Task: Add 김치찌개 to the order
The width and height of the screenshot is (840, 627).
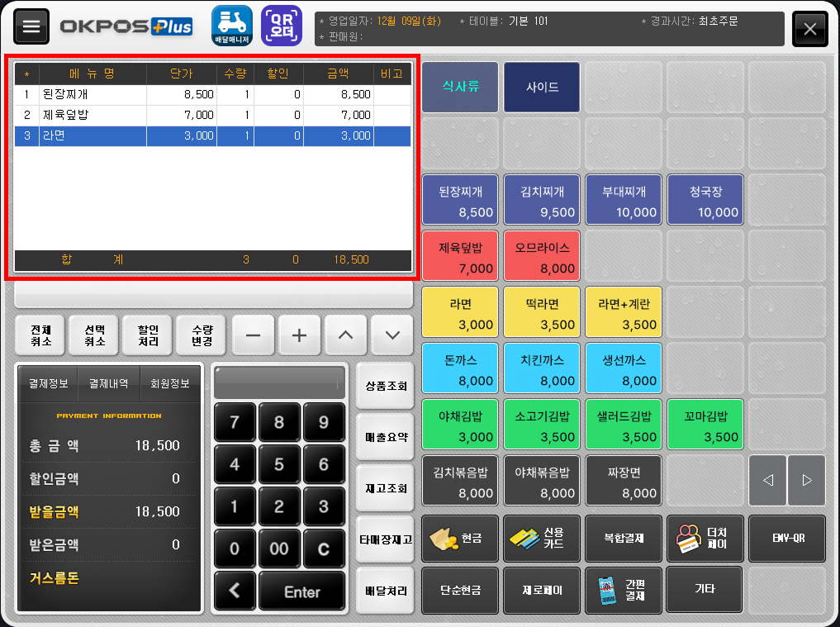Action: (542, 201)
